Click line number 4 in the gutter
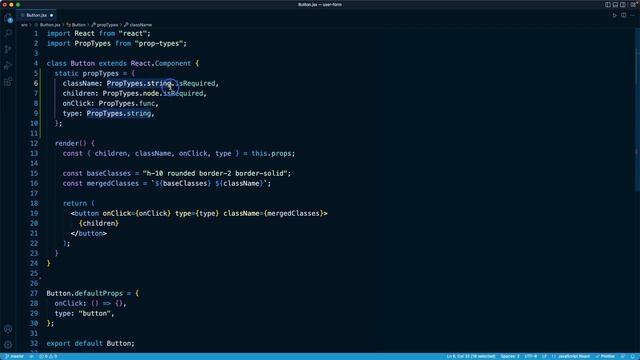 pos(36,63)
